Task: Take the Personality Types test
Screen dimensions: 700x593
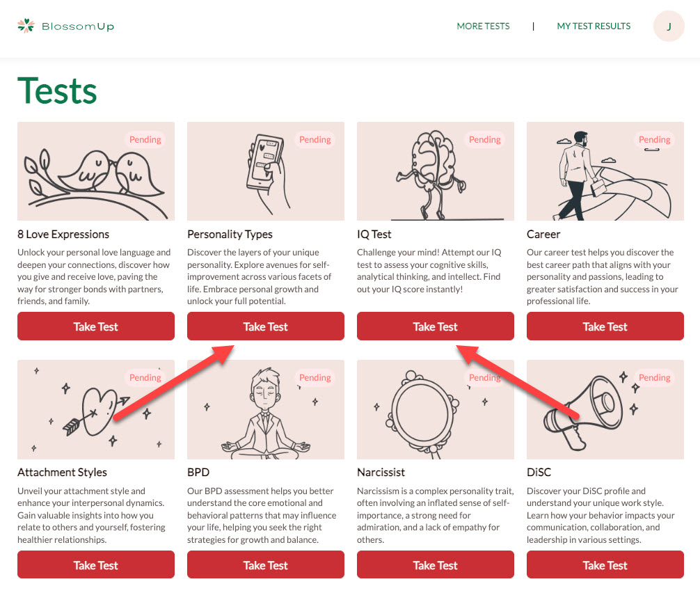Action: [266, 326]
